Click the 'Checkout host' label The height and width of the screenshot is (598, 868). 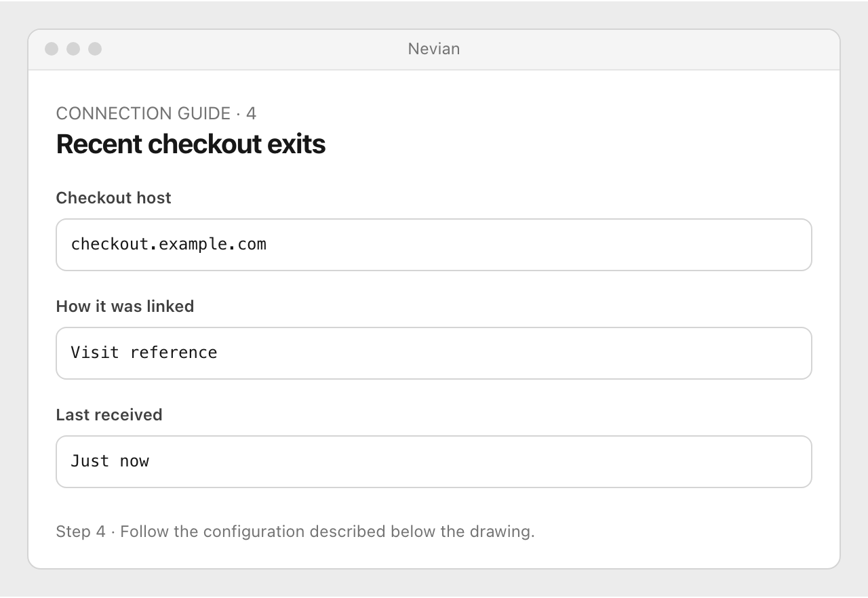114,198
